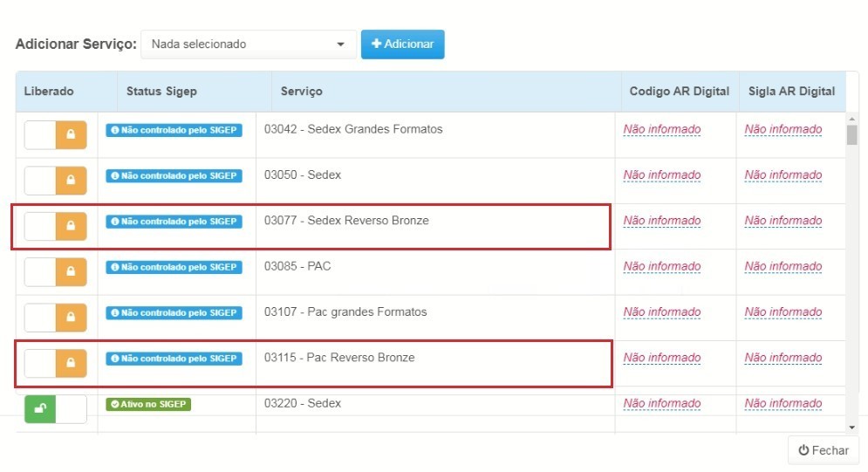
Task: Click the table scrollbar up arrow
Action: pos(852,119)
